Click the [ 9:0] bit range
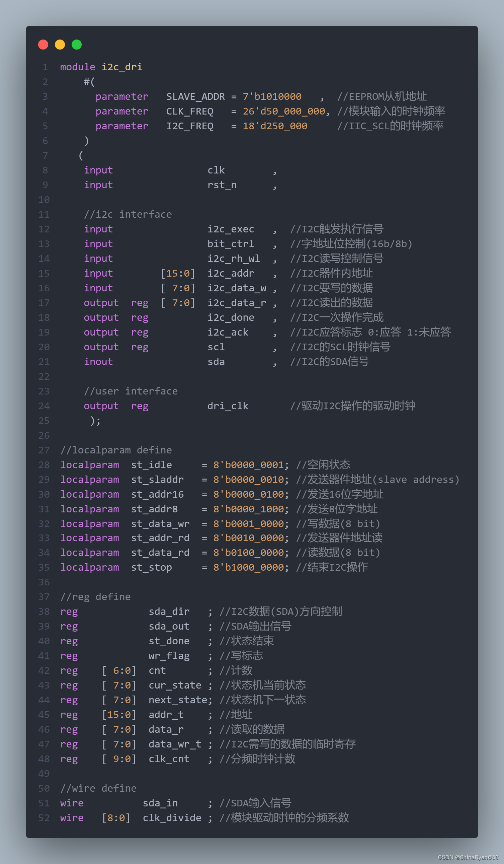The height and width of the screenshot is (864, 504). click(x=119, y=760)
